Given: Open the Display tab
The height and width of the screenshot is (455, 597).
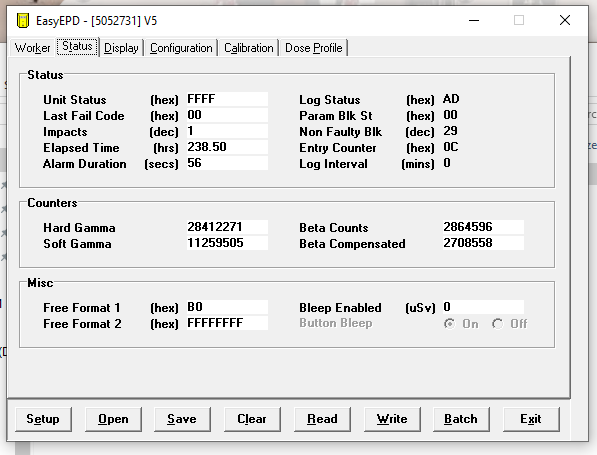Looking at the screenshot, I should 121,48.
